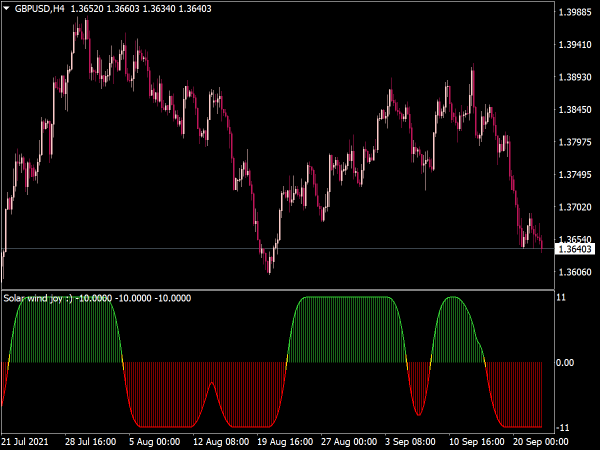Click the 1.37495 price scale label
The height and width of the screenshot is (450, 600).
[575, 175]
